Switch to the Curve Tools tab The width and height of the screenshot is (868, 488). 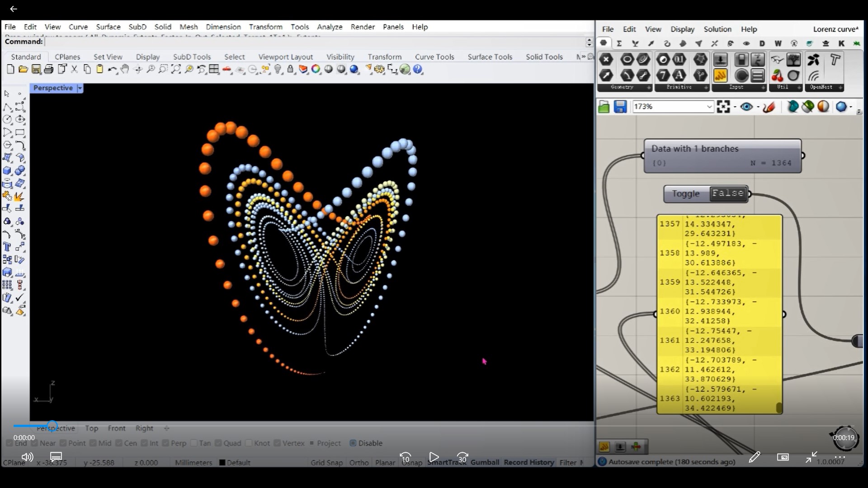(434, 56)
